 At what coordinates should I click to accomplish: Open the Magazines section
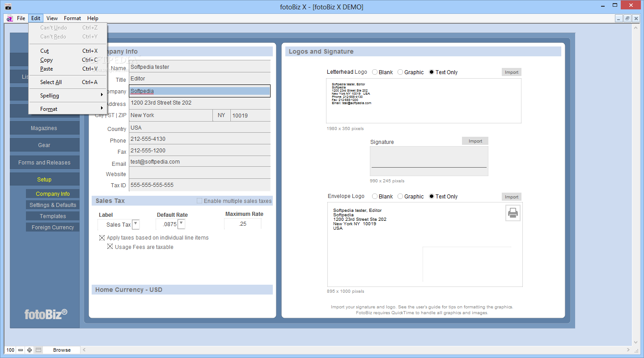[44, 128]
